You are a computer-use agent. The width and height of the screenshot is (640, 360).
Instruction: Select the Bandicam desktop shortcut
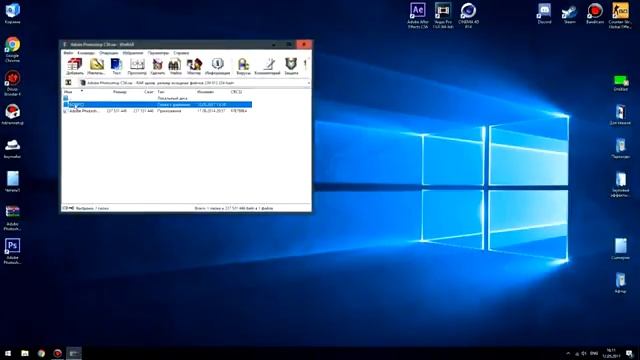595,13
